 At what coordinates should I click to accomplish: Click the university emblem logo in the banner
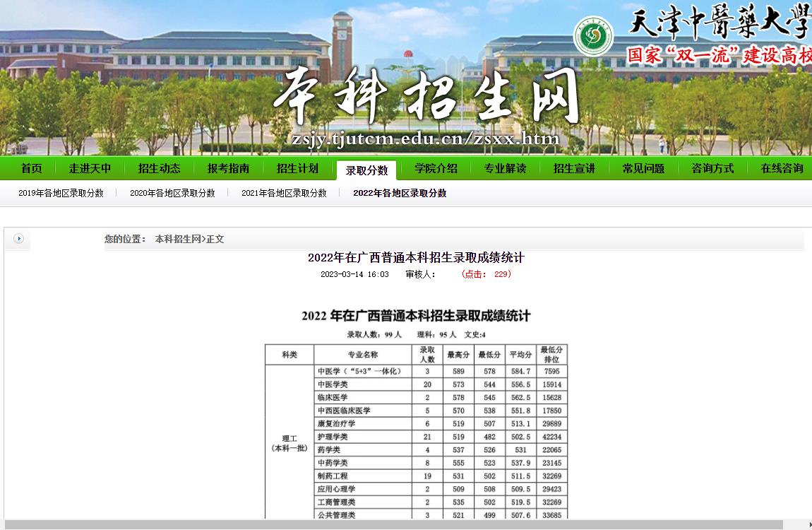coord(593,36)
